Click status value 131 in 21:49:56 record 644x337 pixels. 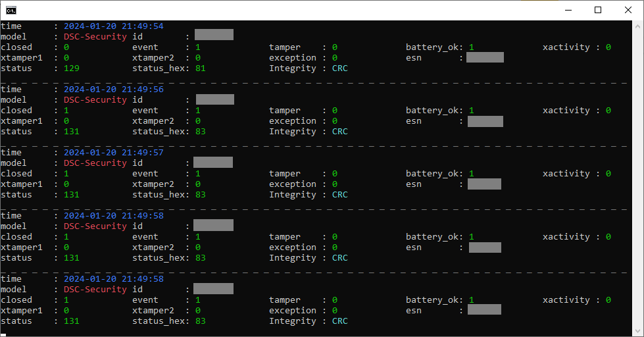pos(72,132)
